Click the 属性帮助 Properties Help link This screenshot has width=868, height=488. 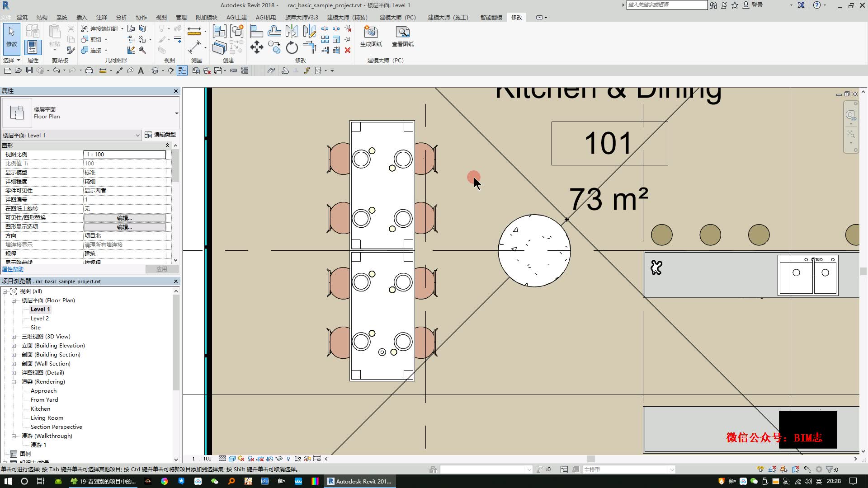(x=13, y=269)
